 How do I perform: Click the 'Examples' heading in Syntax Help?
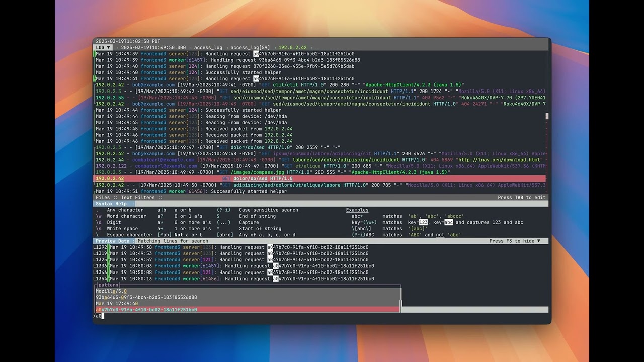pyautogui.click(x=357, y=210)
